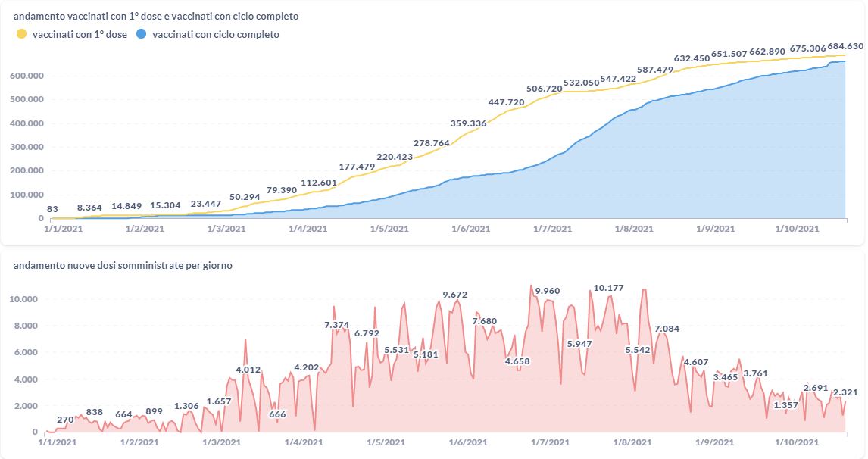Click the 1/10/2021 date on the bottom chart axis
This screenshot has height=459, width=868.
[798, 442]
